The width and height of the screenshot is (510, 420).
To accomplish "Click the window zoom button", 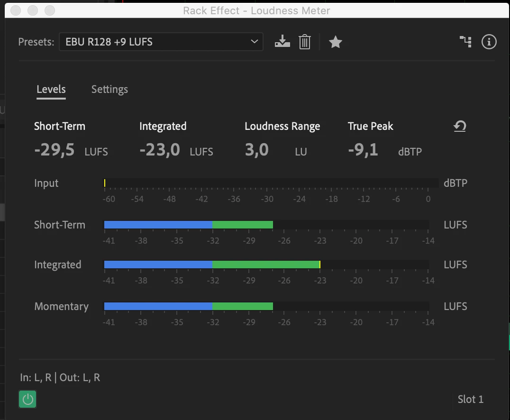I will (49, 10).
